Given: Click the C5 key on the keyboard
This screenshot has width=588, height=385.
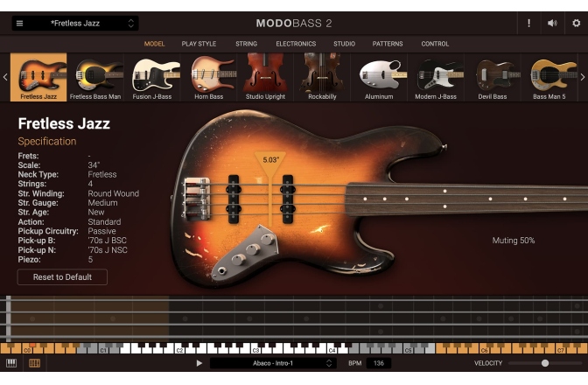Looking at the screenshot, I should (x=408, y=350).
